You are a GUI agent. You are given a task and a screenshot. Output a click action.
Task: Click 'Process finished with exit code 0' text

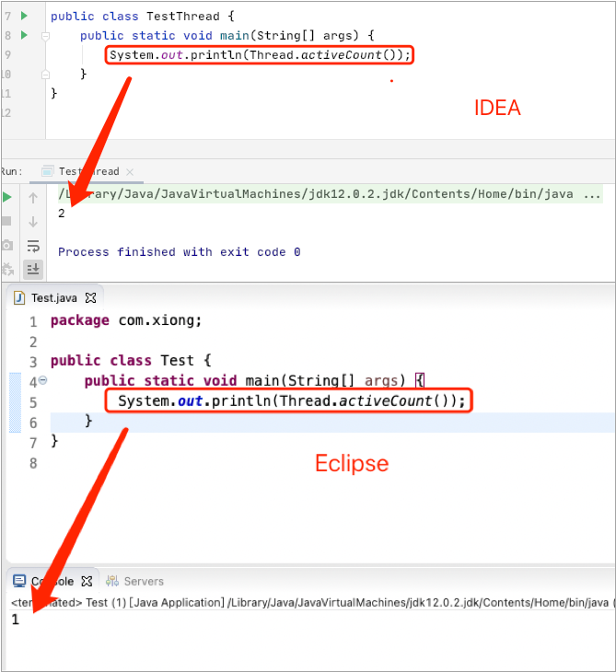180,252
